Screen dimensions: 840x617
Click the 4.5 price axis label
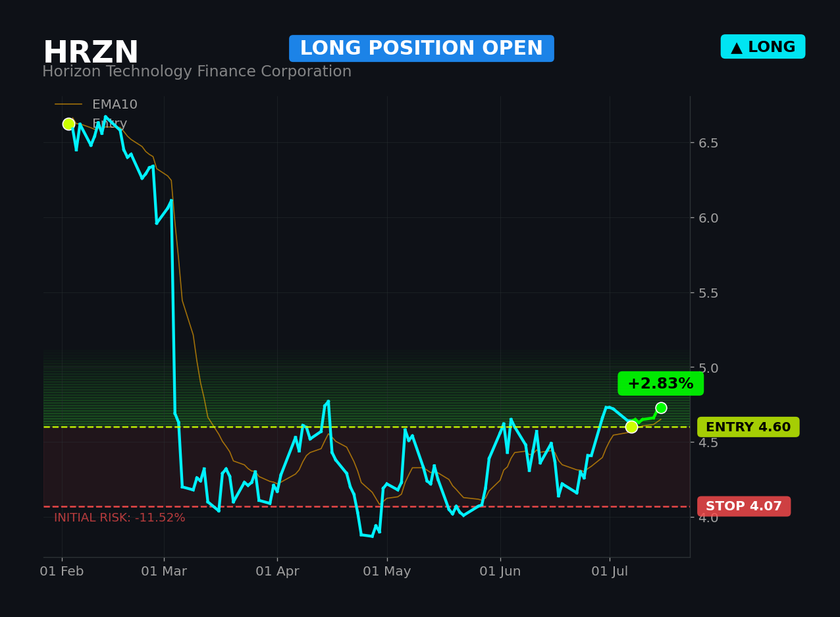[x=708, y=443]
